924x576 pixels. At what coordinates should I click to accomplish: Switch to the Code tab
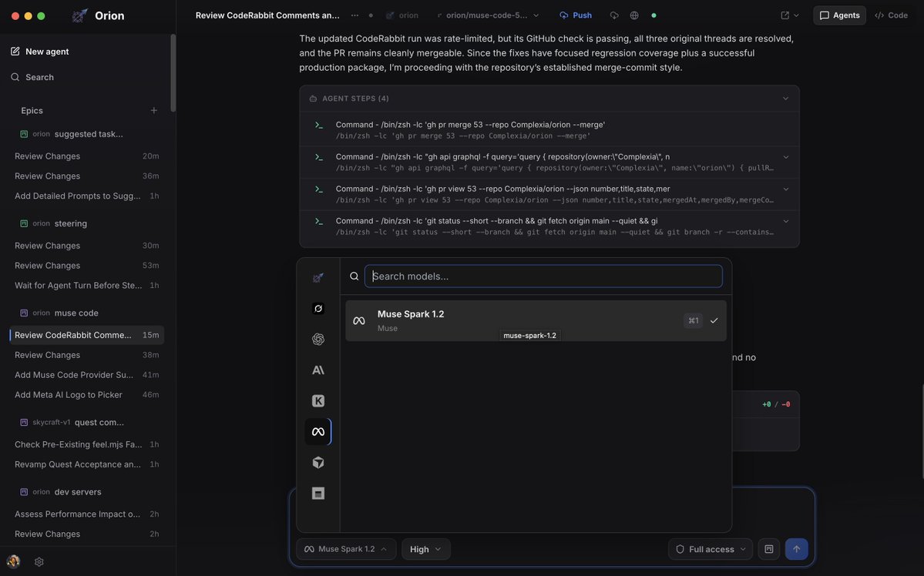[891, 15]
